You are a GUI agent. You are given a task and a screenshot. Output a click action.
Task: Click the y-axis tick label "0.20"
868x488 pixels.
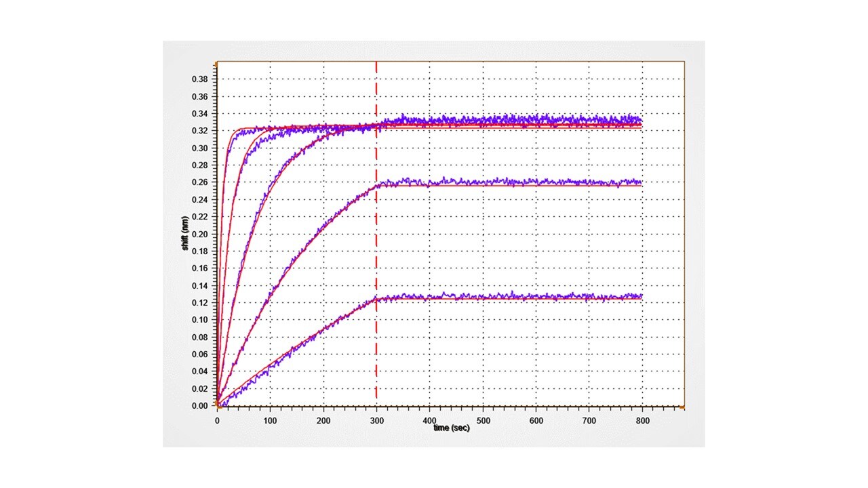[x=199, y=234]
